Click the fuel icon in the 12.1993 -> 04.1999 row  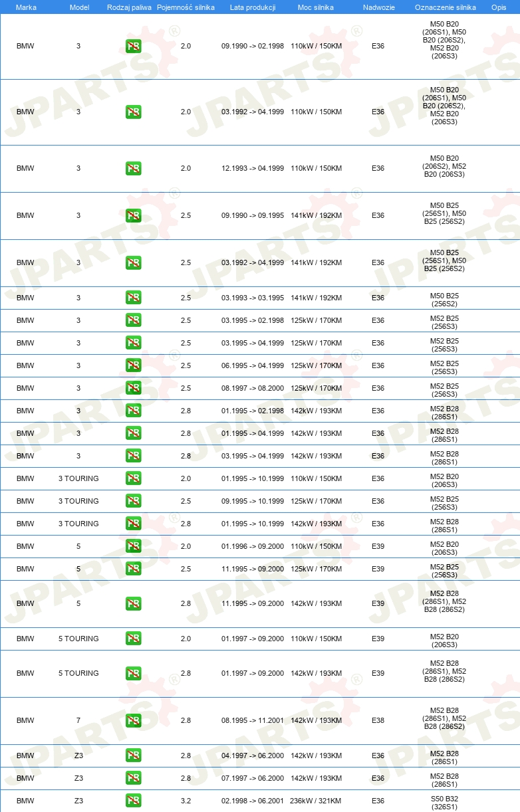point(133,168)
